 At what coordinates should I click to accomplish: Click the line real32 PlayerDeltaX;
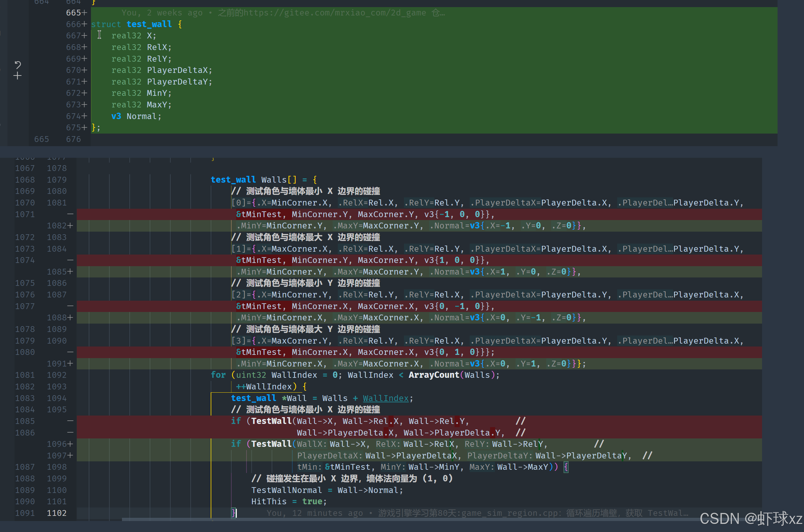(x=162, y=70)
